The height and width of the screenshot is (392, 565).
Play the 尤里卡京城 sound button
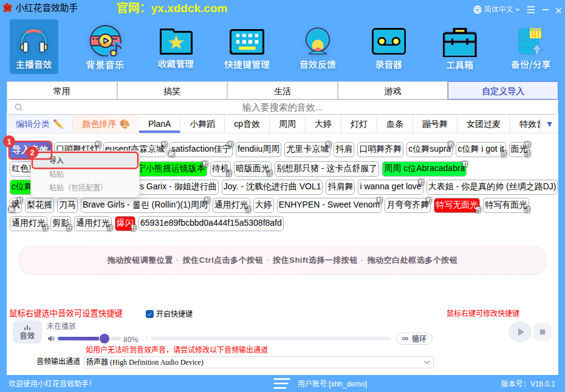coord(307,149)
